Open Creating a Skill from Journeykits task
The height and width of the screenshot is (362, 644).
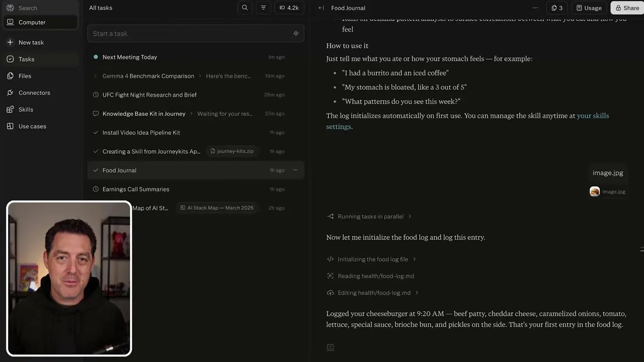151,151
